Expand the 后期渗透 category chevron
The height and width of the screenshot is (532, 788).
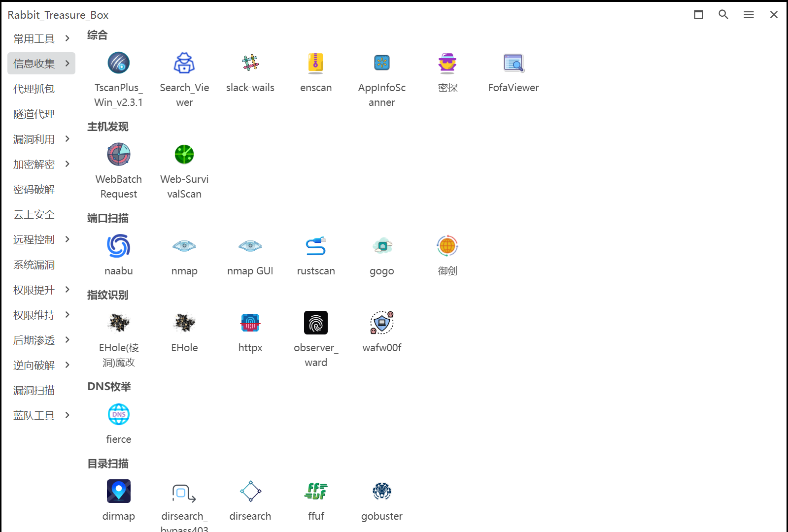click(68, 340)
